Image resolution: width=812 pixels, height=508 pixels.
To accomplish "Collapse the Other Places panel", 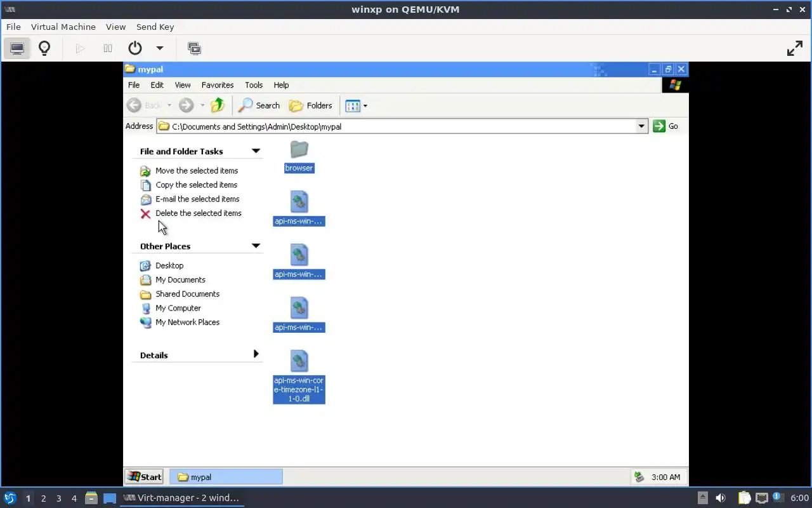I will [x=256, y=246].
